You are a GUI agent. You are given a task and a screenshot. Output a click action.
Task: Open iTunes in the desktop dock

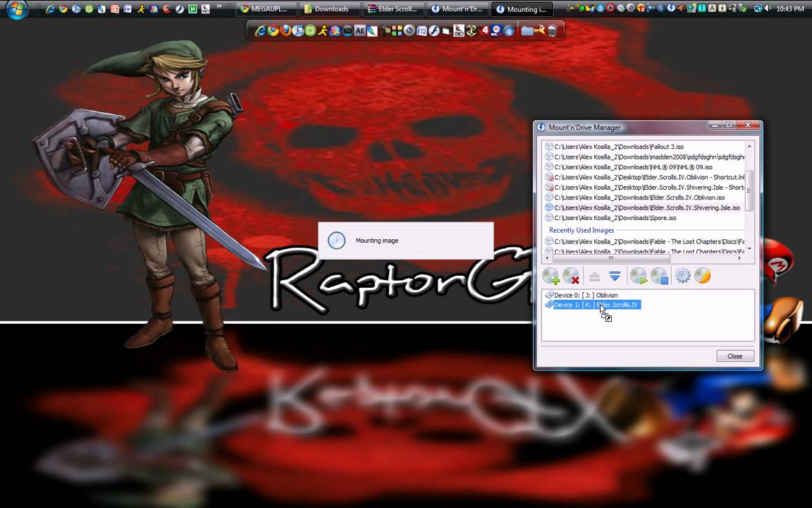(x=297, y=30)
